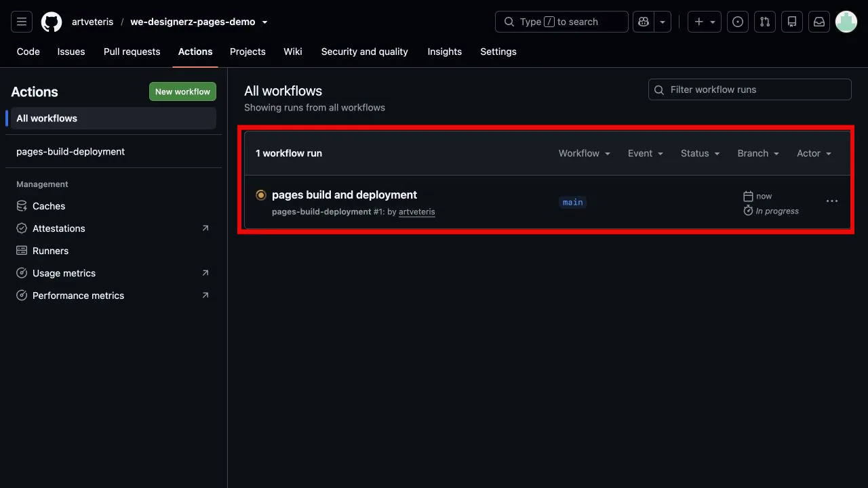Open we-designerz-pages-demo repository link
The image size is (868, 488).
pyautogui.click(x=193, y=22)
